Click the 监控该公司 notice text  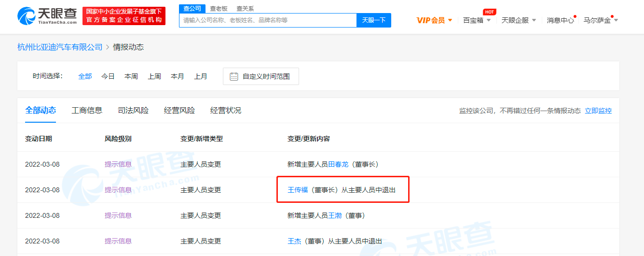click(520, 111)
